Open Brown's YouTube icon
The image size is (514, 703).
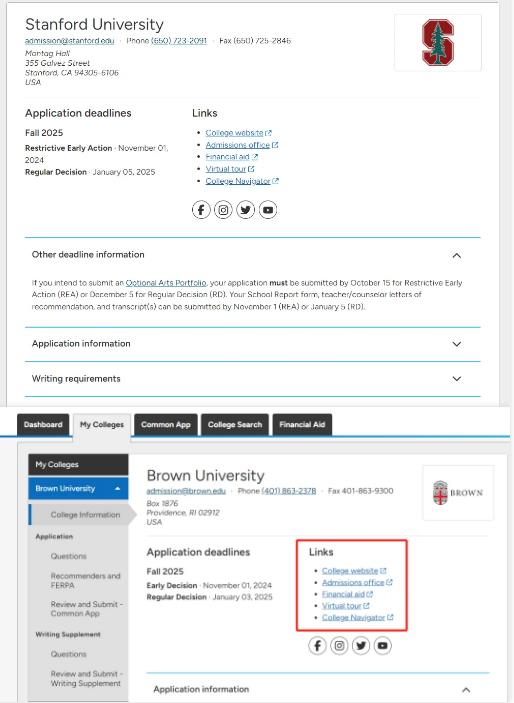tap(383, 646)
